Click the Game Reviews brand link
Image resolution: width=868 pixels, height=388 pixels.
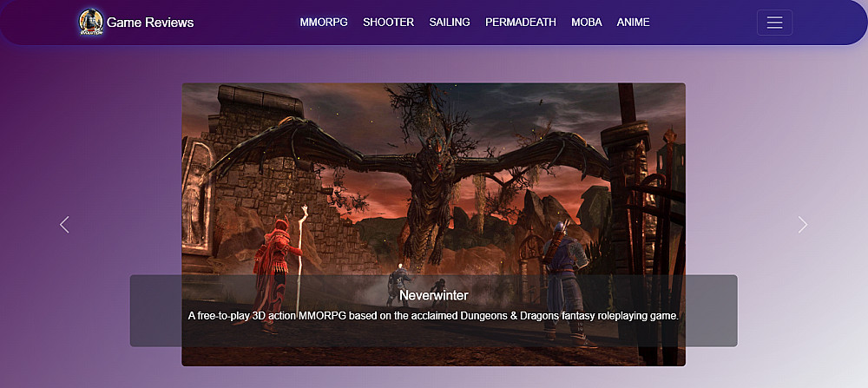click(136, 23)
